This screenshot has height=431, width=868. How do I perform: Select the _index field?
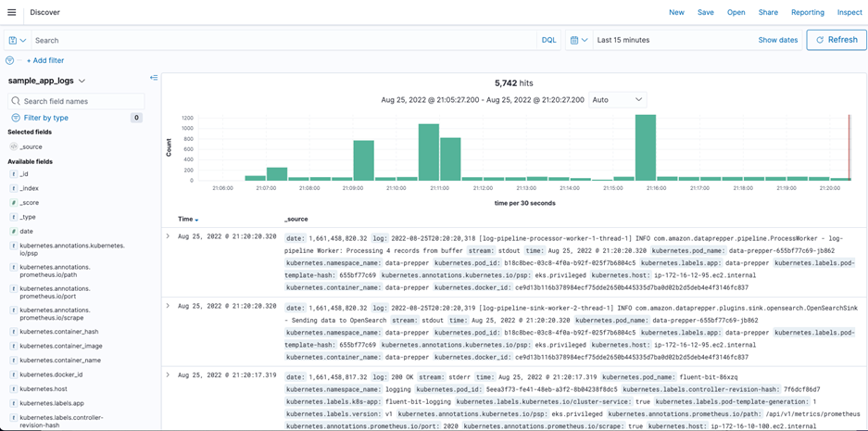tap(30, 188)
